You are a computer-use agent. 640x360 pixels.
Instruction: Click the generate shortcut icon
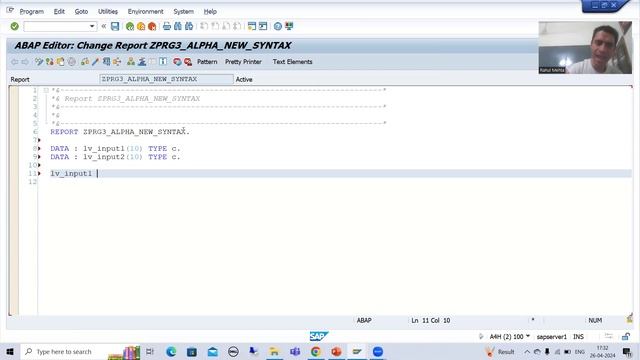pos(263,26)
